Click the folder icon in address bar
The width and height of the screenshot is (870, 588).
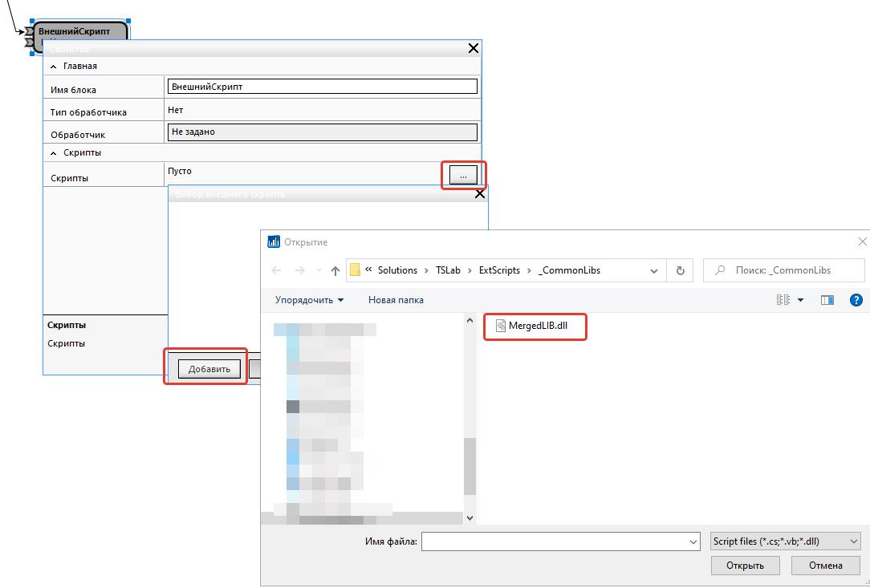click(x=355, y=270)
